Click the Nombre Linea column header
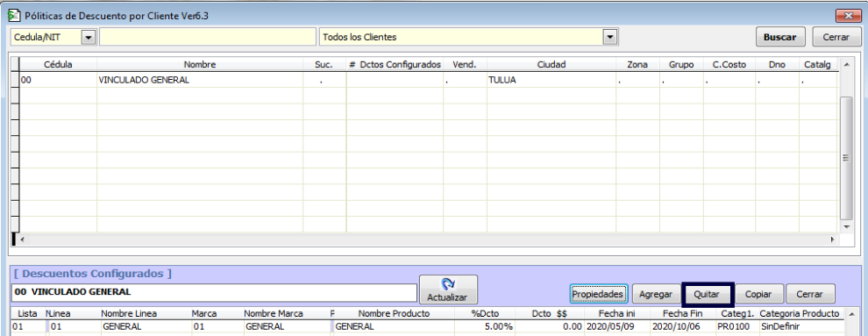Screen dimensions: 868x336 [x=129, y=314]
